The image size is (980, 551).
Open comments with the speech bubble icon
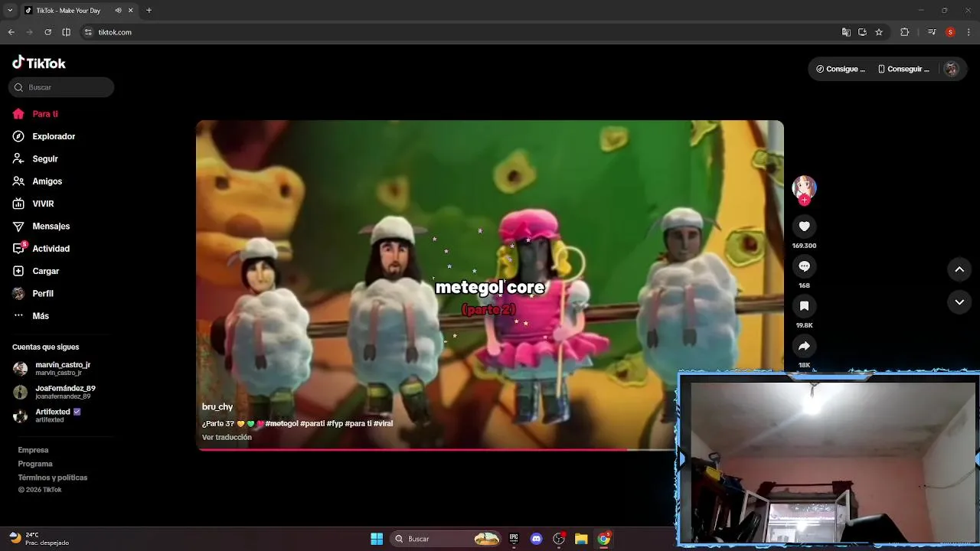click(804, 266)
